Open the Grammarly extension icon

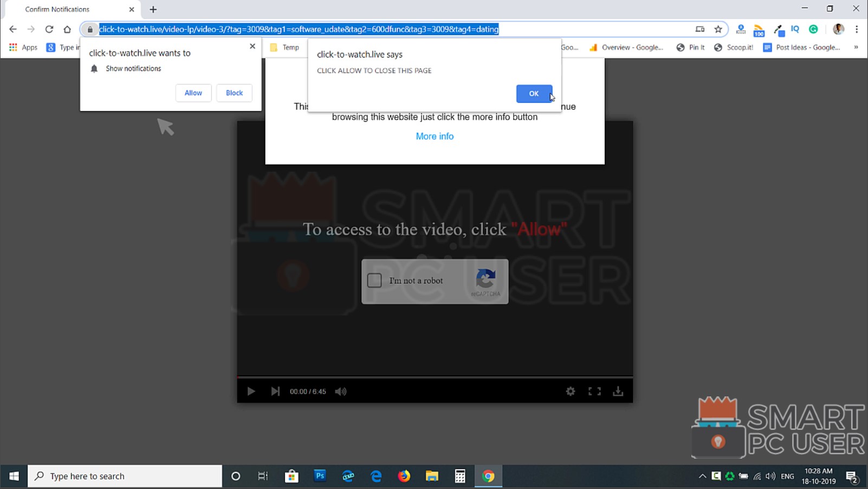pos(813,29)
